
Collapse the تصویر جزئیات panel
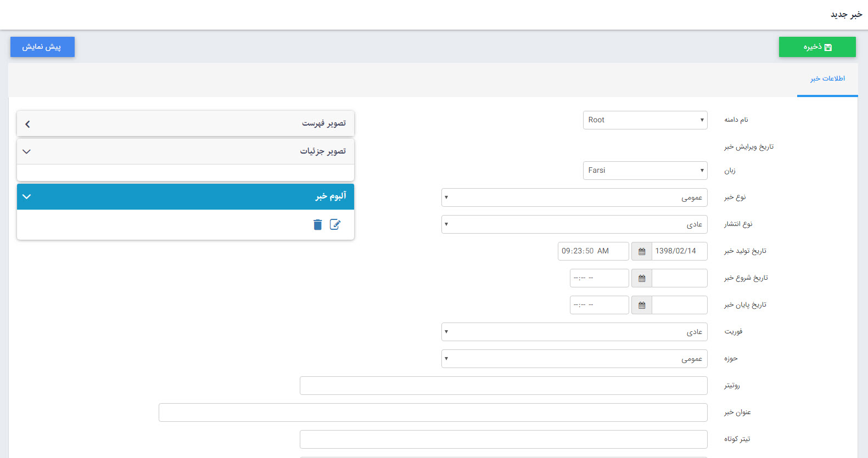point(185,151)
